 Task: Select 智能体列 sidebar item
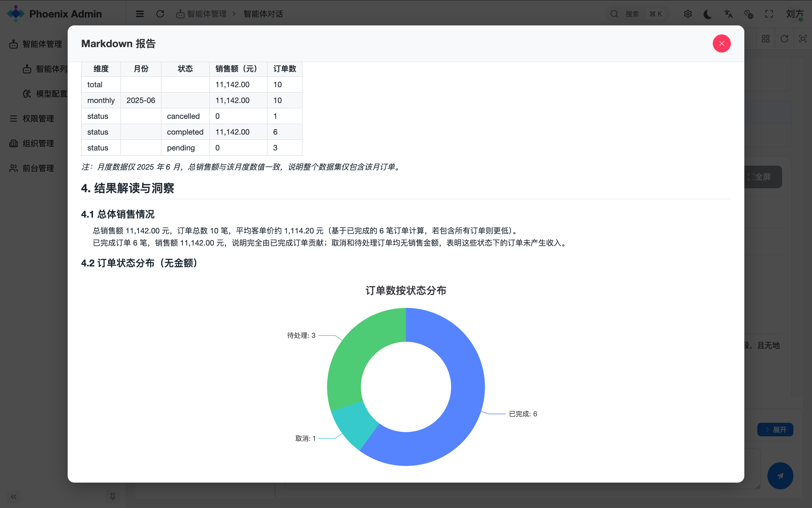coord(45,69)
